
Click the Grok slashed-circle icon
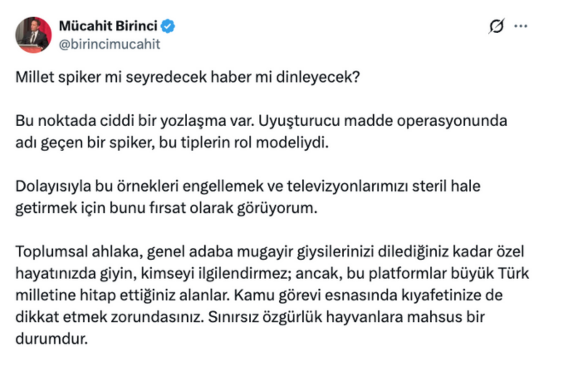496,26
